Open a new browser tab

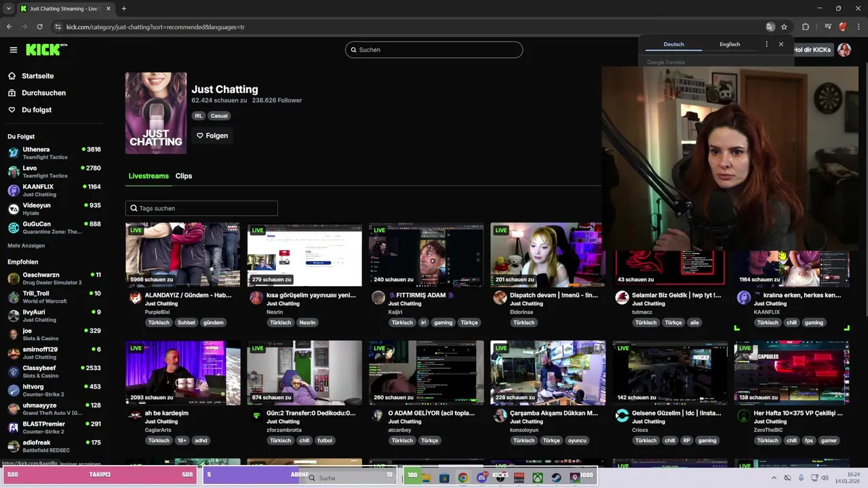click(x=123, y=9)
